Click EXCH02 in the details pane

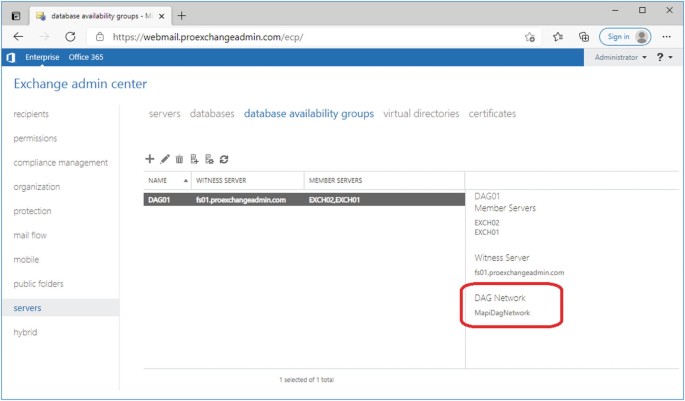(487, 223)
